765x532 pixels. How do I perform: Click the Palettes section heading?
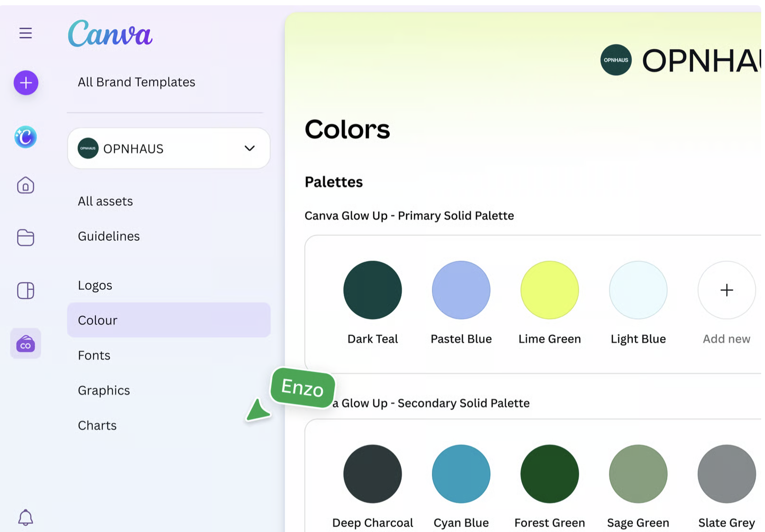pyautogui.click(x=334, y=182)
